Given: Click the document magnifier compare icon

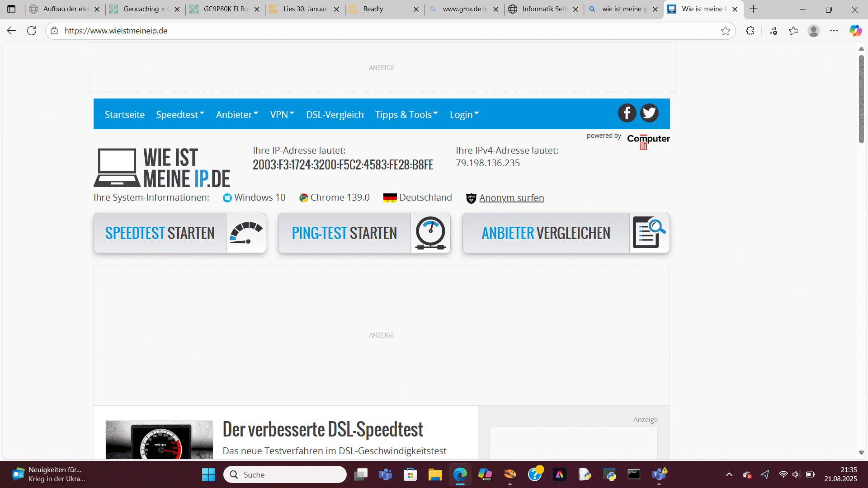Looking at the screenshot, I should 649,233.
